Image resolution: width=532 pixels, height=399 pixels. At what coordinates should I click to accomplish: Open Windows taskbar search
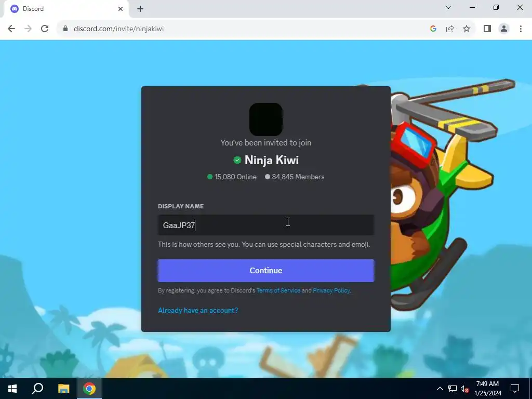pos(37,389)
